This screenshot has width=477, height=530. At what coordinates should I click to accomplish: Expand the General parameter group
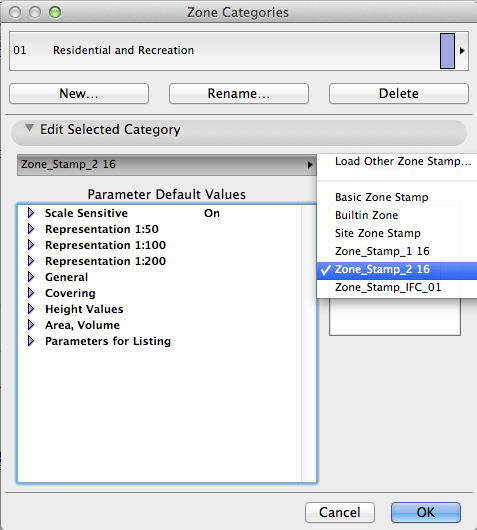coord(31,277)
